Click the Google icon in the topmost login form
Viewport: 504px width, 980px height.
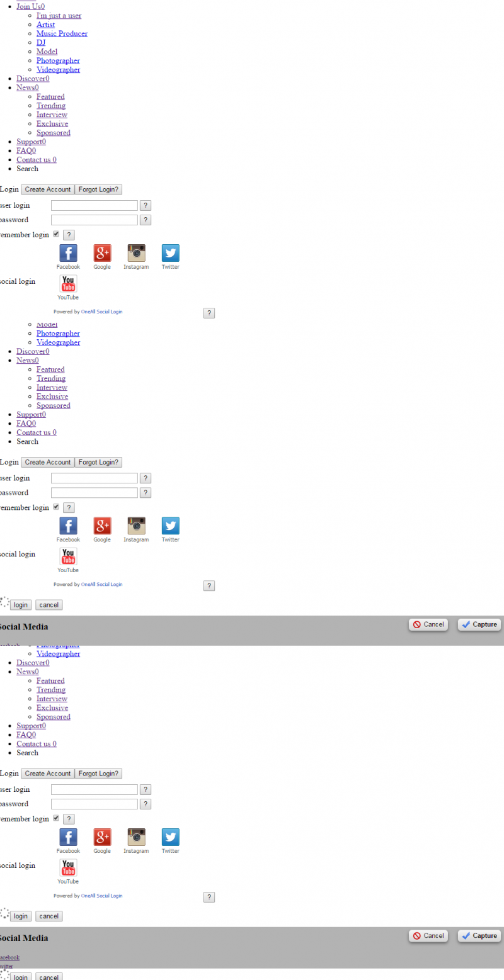(x=102, y=253)
